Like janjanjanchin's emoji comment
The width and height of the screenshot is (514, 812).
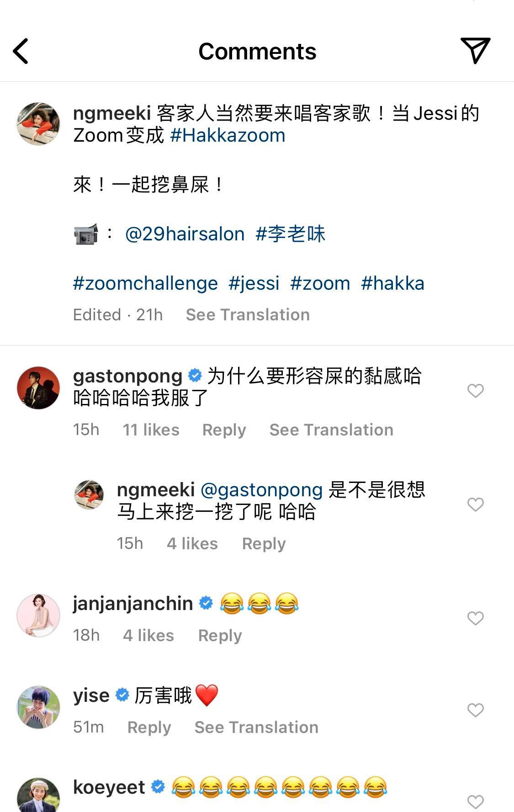[x=475, y=618]
